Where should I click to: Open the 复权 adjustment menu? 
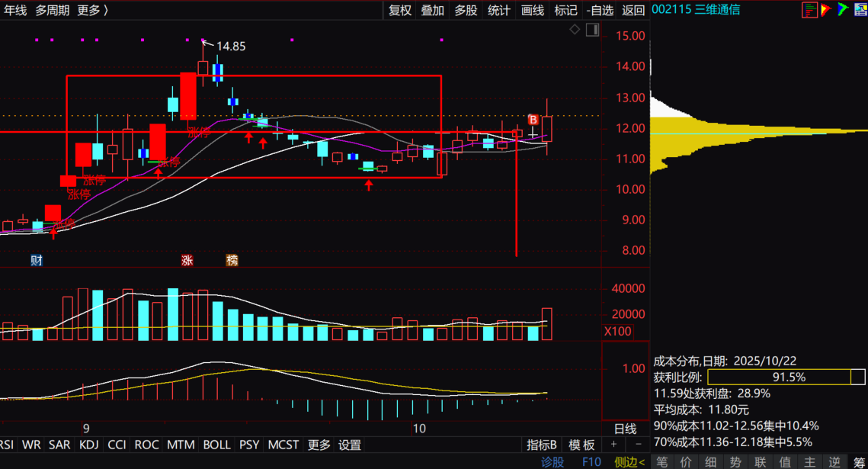click(x=399, y=10)
